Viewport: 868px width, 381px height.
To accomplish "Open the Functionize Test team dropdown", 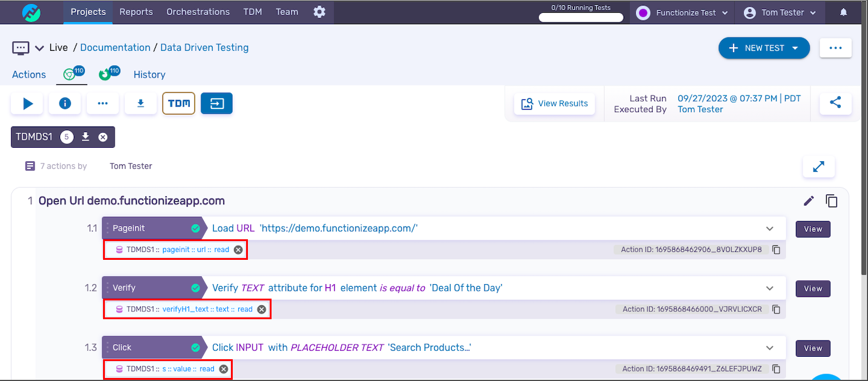I will (682, 12).
